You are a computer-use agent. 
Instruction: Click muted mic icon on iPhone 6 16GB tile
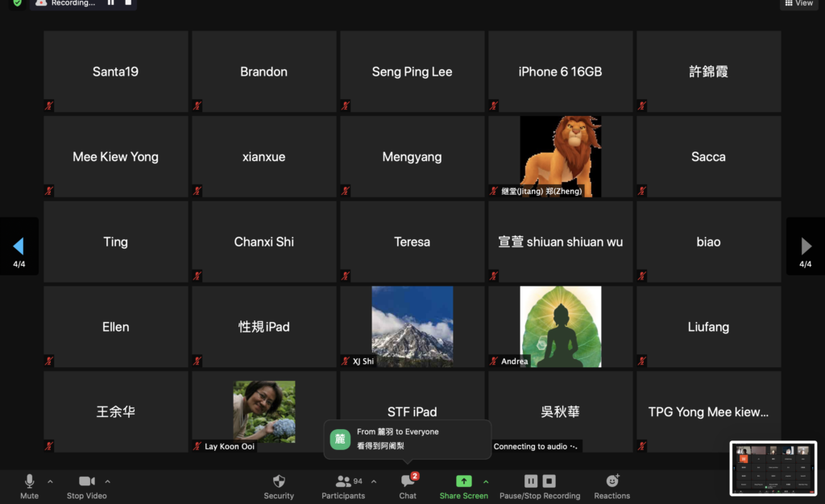pos(494,105)
